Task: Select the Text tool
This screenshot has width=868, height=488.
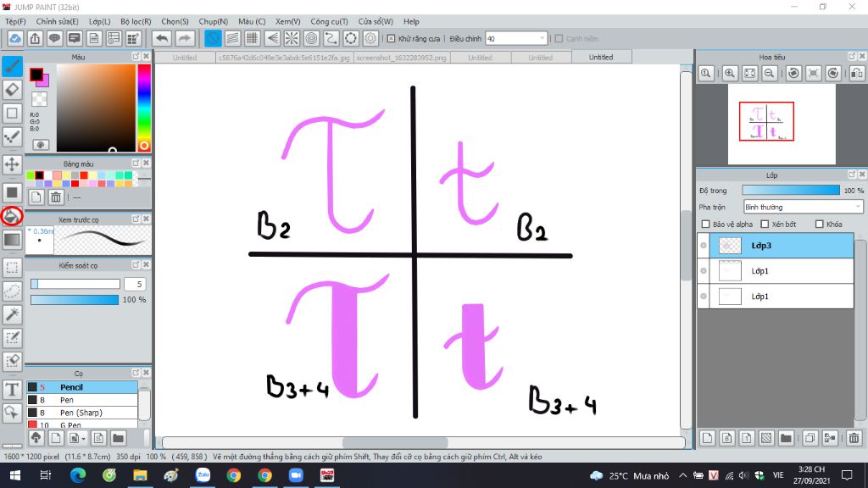Action: [x=12, y=390]
